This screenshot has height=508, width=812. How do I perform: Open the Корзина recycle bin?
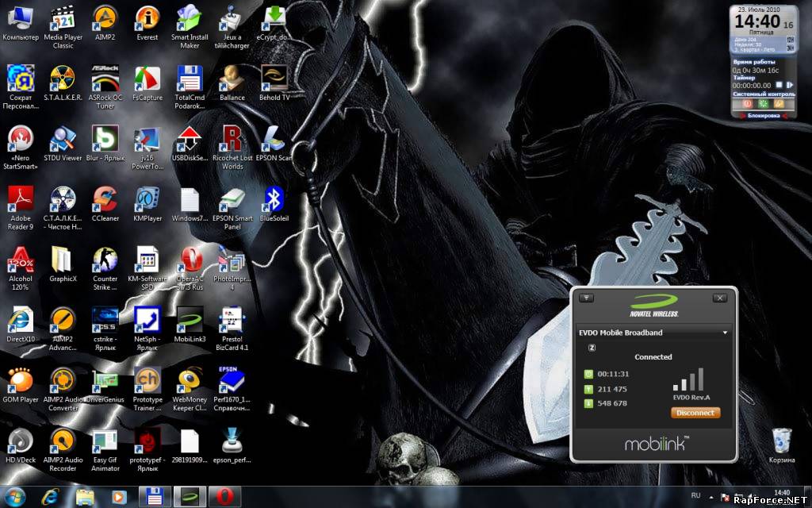781,446
